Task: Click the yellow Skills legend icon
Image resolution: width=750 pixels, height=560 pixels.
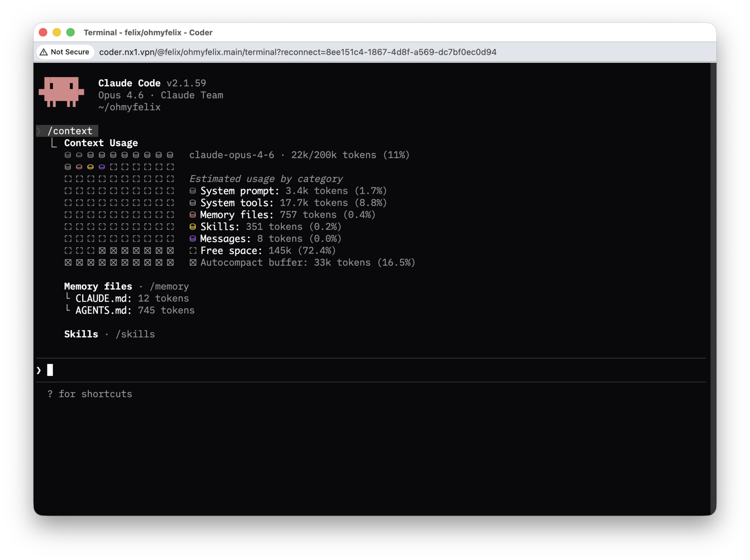Action: 192,227
